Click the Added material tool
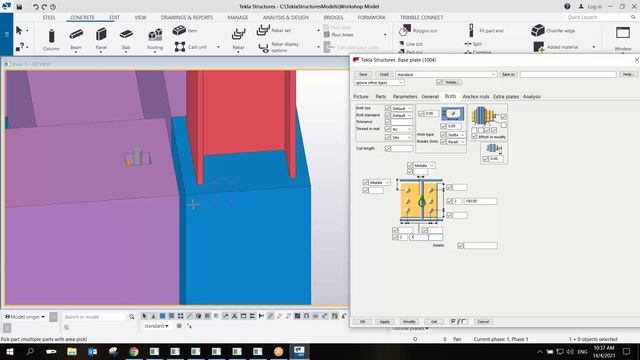 (556, 47)
